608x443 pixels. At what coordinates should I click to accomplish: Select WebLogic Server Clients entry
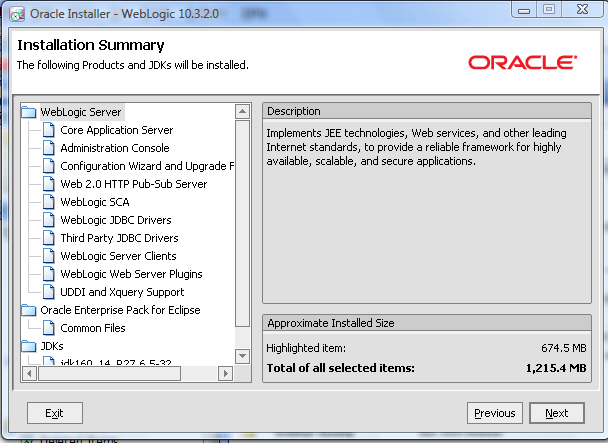pos(118,256)
